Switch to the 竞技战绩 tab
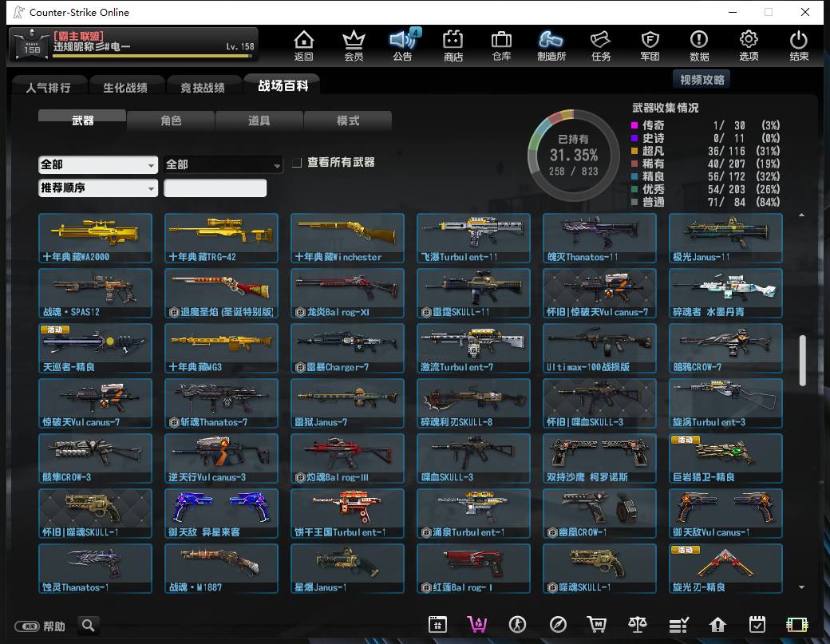 click(x=203, y=87)
